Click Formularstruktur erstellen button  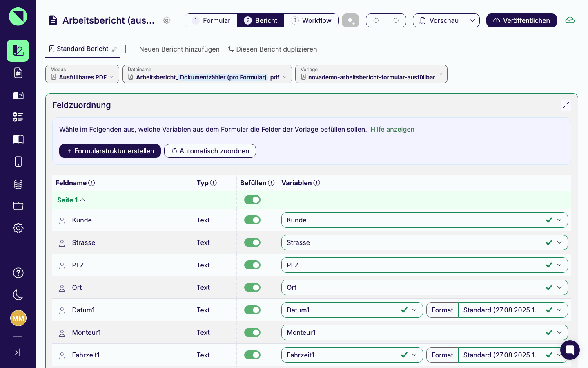[x=110, y=151]
